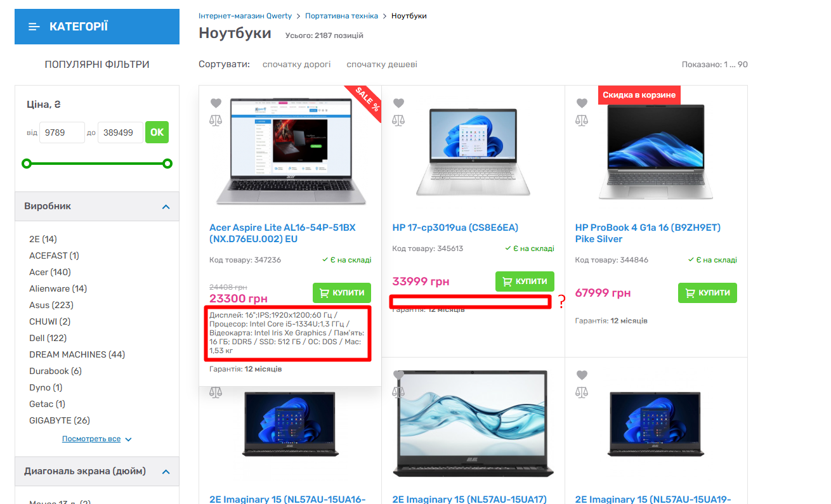Open Портативна техніка breadcrumb link
This screenshot has height=504, width=831.
[x=341, y=16]
